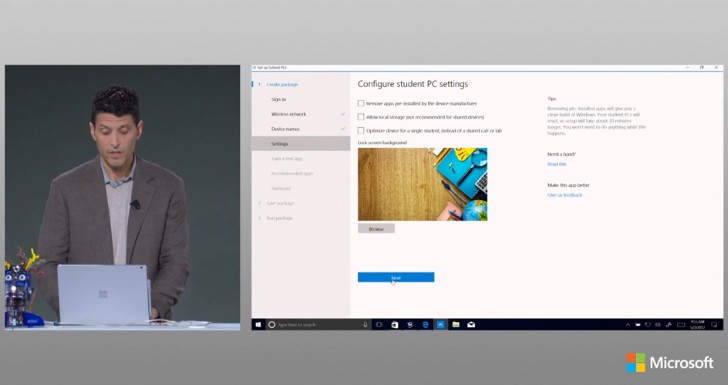Click the active Set up School PCs taskbar icon
Viewport: 728px width, 385px height.
tap(440, 325)
